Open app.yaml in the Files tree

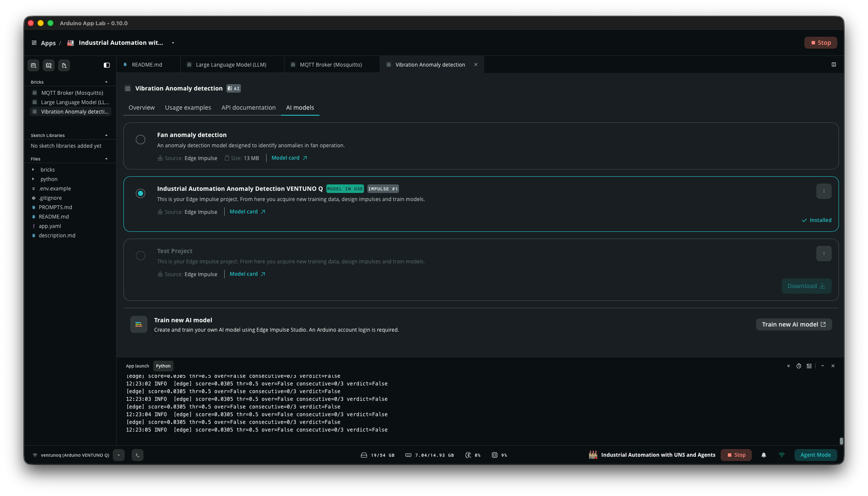pos(50,226)
